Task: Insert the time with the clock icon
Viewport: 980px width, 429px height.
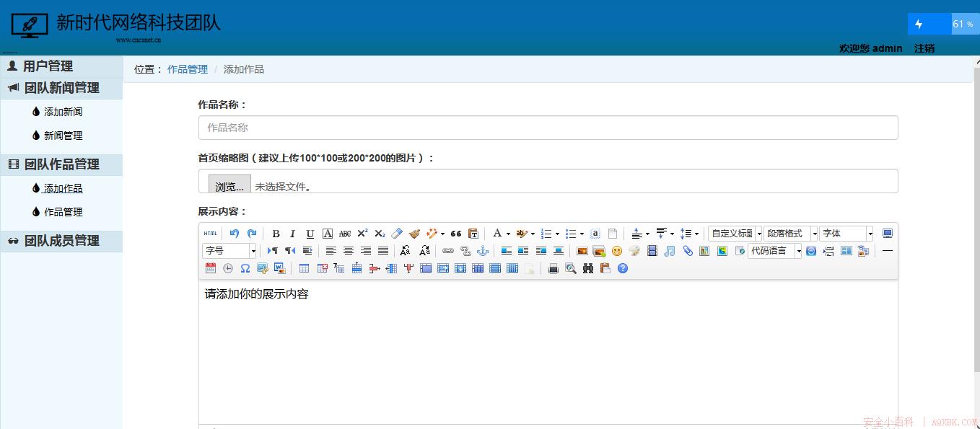Action: 228,268
